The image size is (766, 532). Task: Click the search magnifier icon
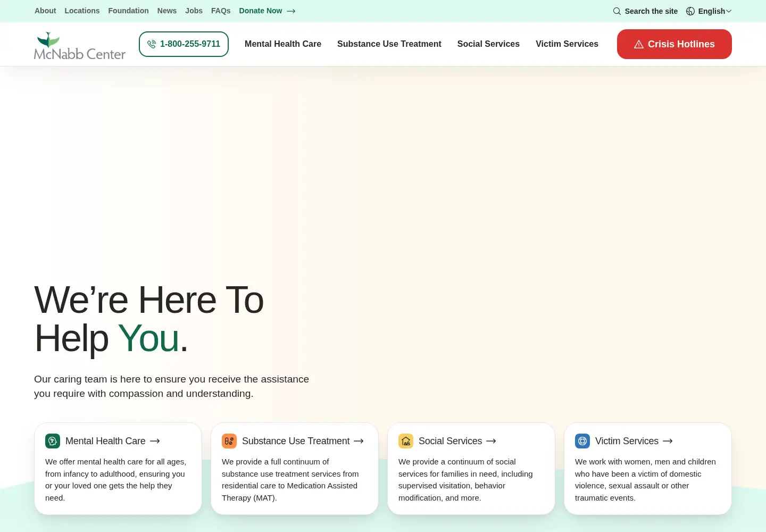617,11
